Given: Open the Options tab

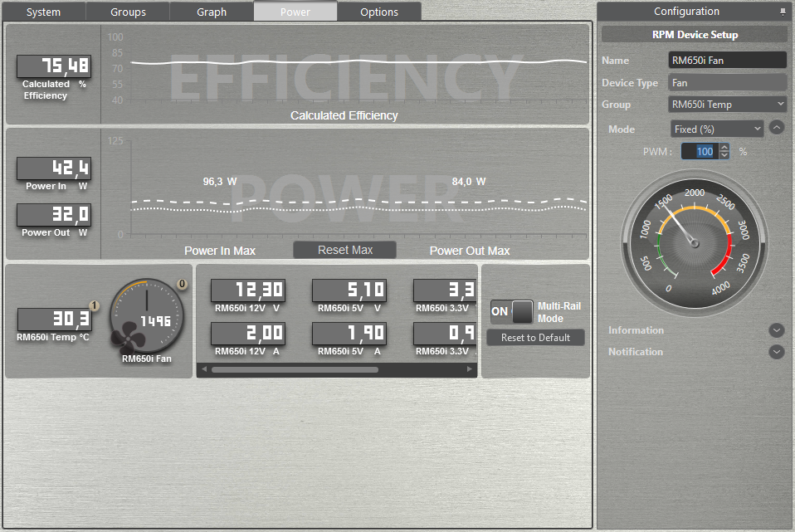Looking at the screenshot, I should click(x=379, y=12).
